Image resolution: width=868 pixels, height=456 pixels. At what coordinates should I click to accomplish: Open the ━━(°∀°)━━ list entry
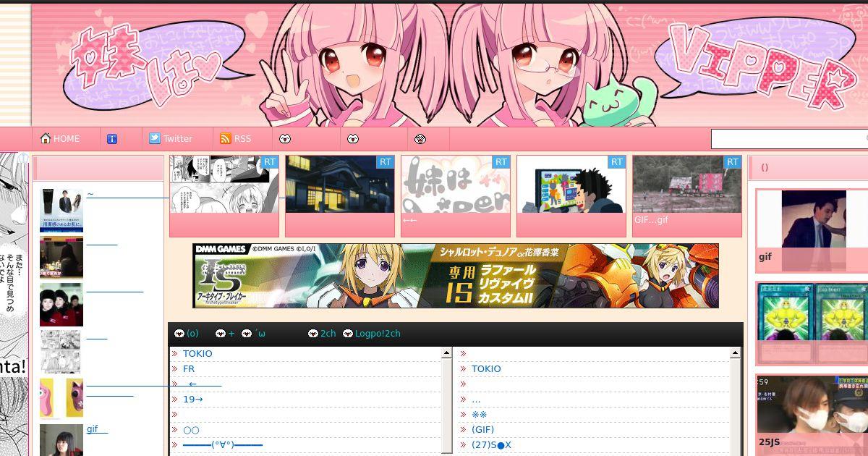(223, 445)
